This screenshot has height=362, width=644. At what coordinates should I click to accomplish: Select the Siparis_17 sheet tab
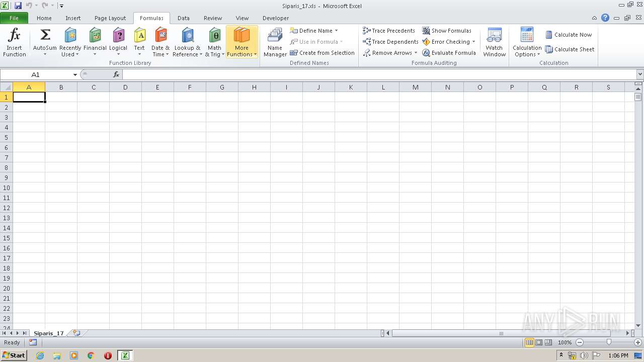click(49, 333)
